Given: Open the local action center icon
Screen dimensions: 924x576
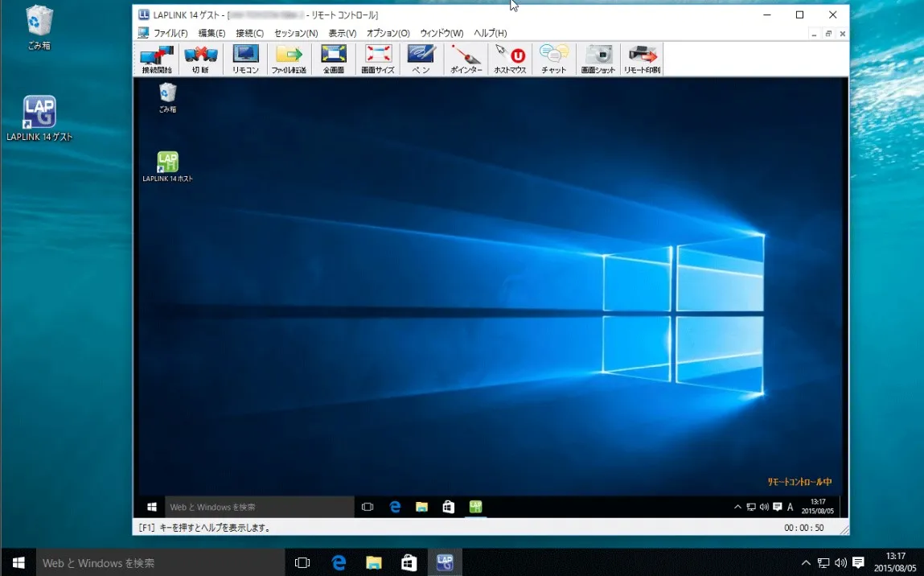Looking at the screenshot, I should [x=859, y=563].
